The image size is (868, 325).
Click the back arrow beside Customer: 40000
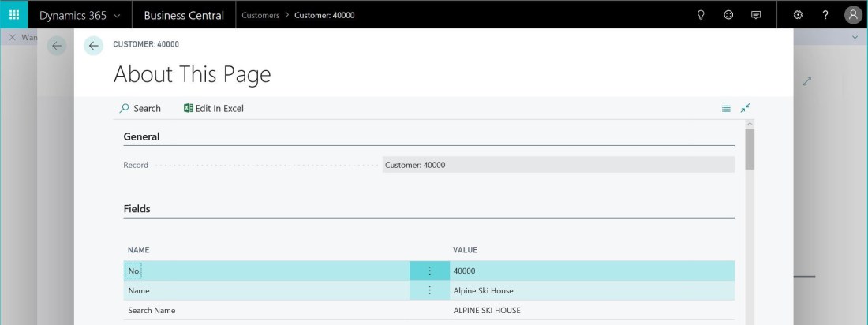(x=94, y=46)
